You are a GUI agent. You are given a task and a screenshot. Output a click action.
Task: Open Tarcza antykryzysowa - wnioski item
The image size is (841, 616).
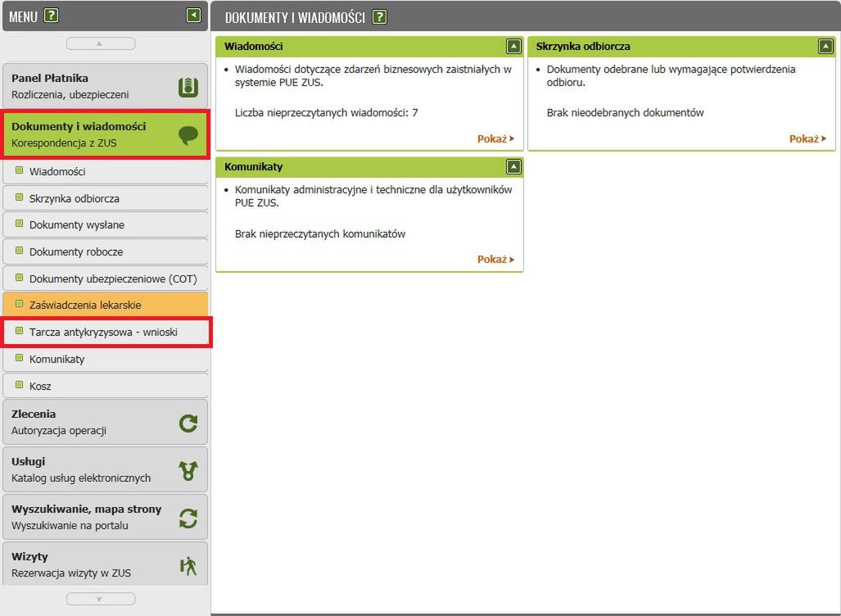point(105,332)
